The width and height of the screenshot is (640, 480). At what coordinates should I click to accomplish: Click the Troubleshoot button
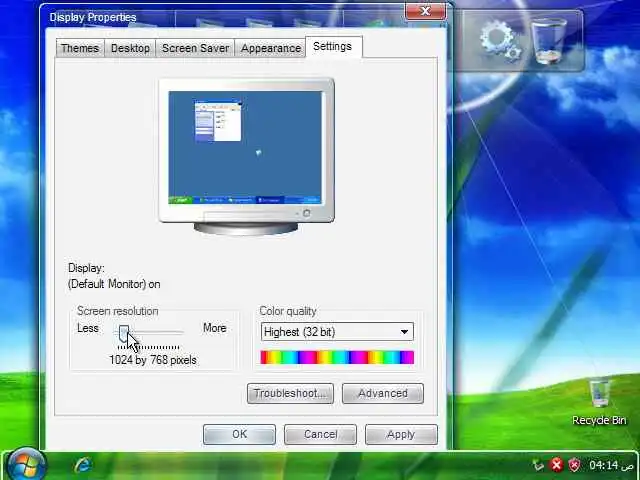pyautogui.click(x=290, y=393)
